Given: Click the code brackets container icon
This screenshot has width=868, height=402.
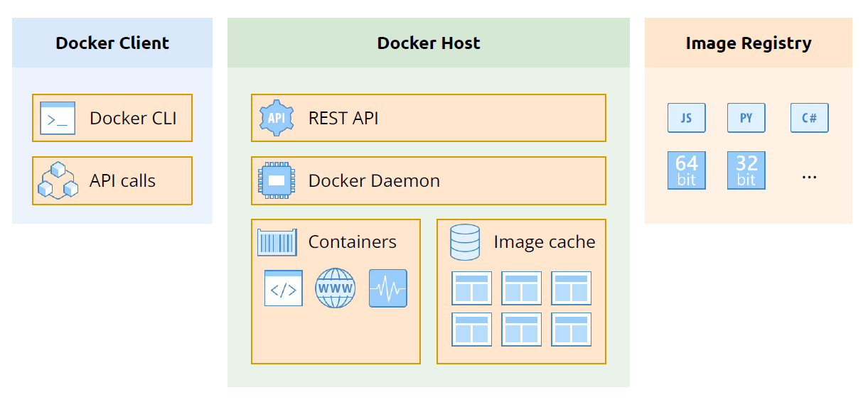Looking at the screenshot, I should (283, 288).
